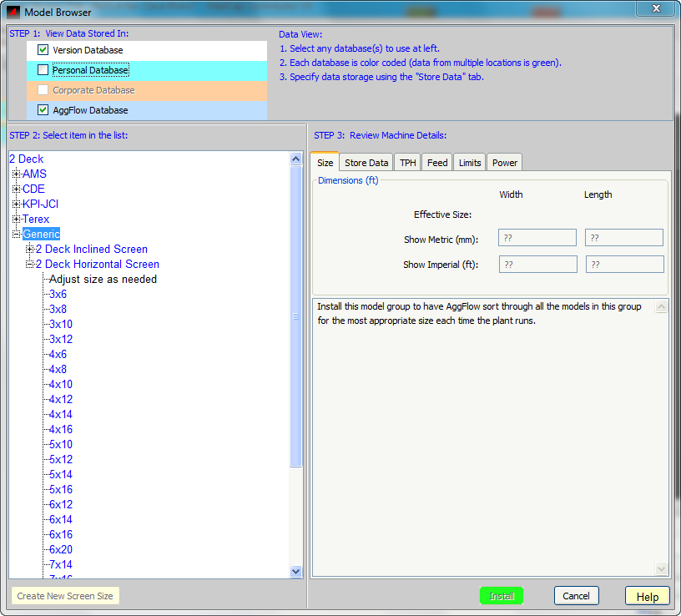This screenshot has height=616, width=681.
Task: Click the Cancel button
Action: click(x=576, y=596)
